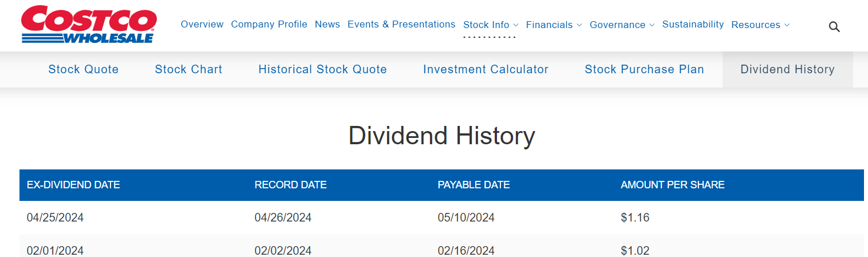Switch to the Stock Quote tab
The image size is (868, 257).
coord(84,69)
